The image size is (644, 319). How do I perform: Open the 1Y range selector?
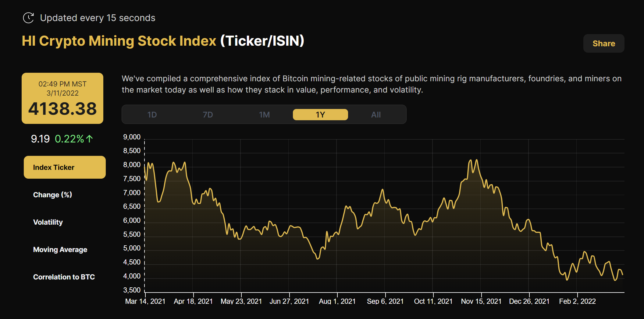(x=320, y=114)
